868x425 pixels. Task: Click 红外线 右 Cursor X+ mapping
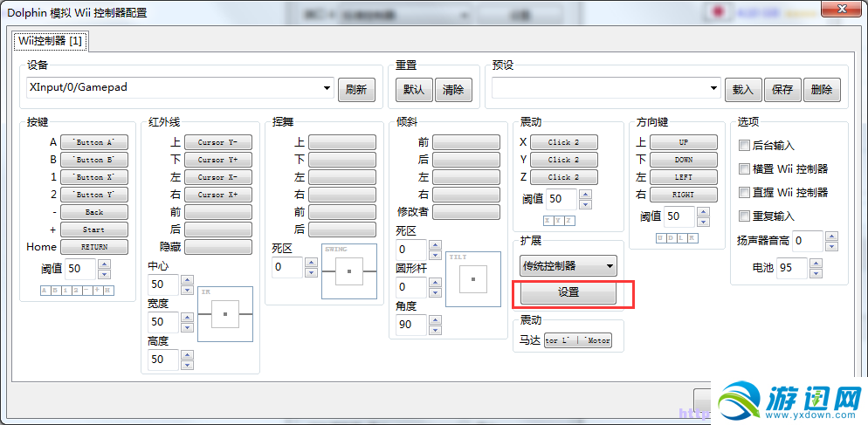[218, 195]
